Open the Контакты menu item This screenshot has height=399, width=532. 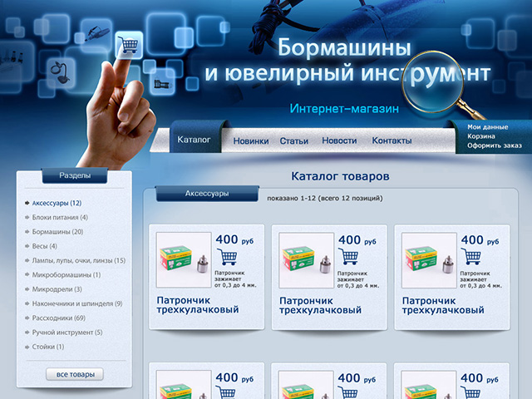pyautogui.click(x=392, y=140)
